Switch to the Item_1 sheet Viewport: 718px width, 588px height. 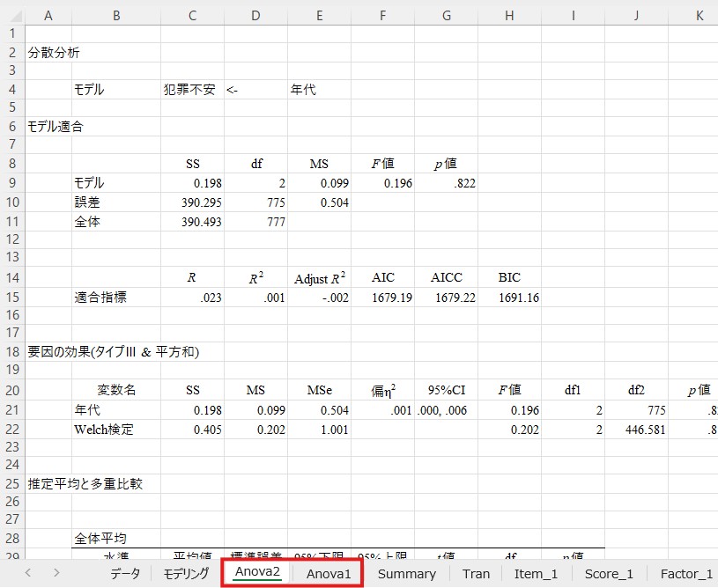pyautogui.click(x=536, y=574)
